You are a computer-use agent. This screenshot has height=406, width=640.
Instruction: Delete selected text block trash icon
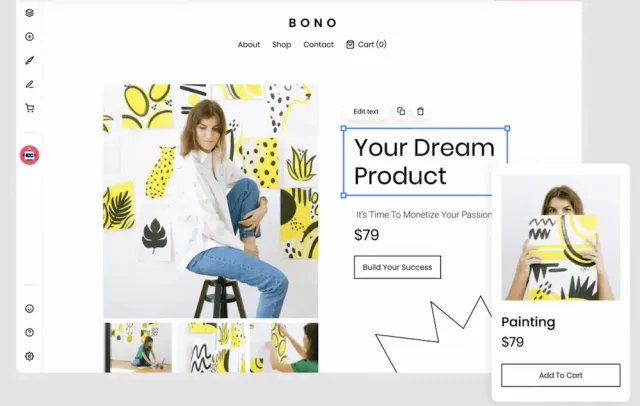(420, 111)
